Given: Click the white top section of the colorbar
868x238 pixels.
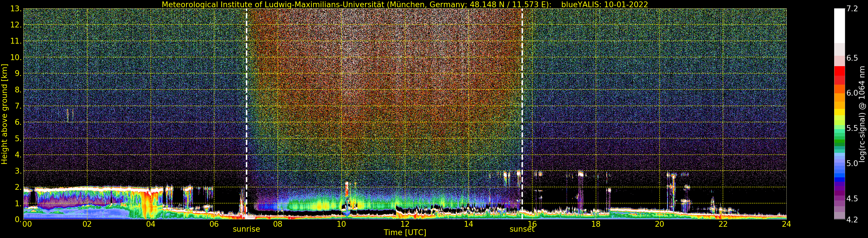Looking at the screenshot, I should coord(839,25).
